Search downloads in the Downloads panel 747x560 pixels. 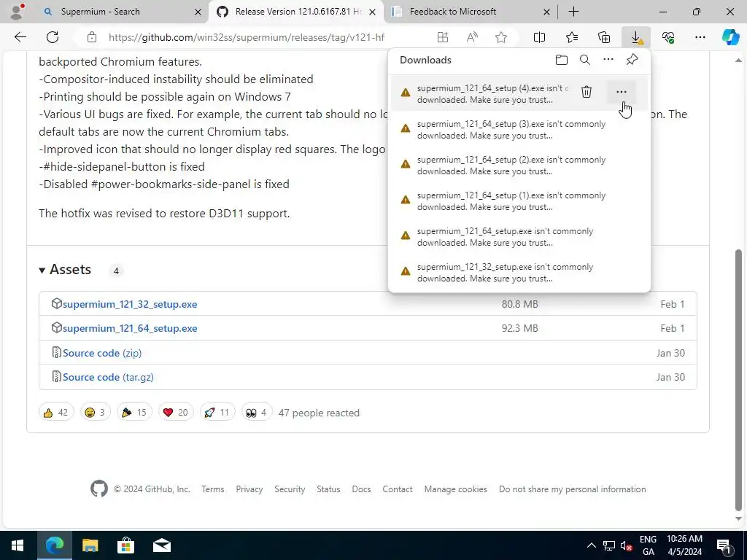tap(585, 60)
